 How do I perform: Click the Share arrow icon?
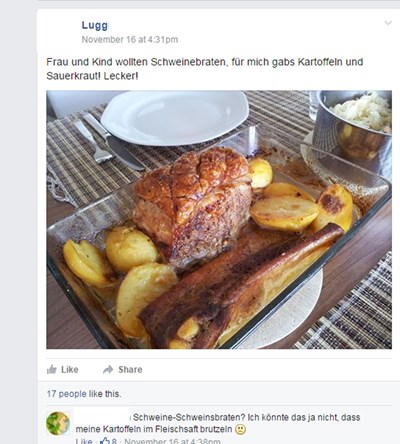pyautogui.click(x=108, y=369)
